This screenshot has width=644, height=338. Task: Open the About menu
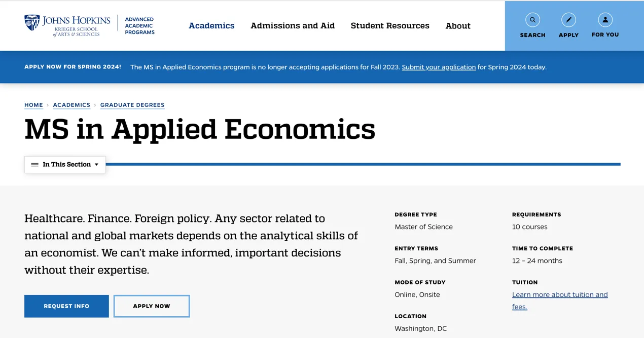click(458, 26)
